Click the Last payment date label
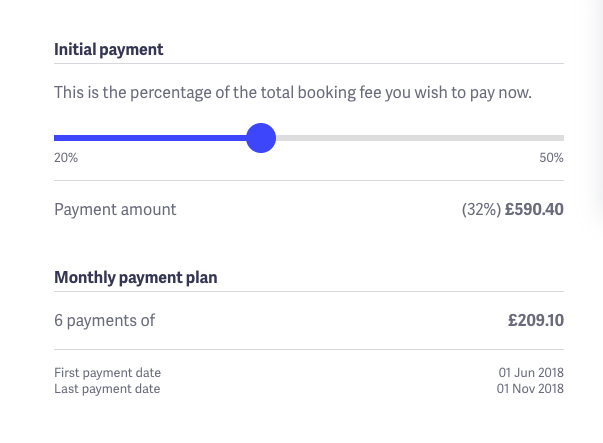Screen dimensions: 603x443 pos(107,388)
